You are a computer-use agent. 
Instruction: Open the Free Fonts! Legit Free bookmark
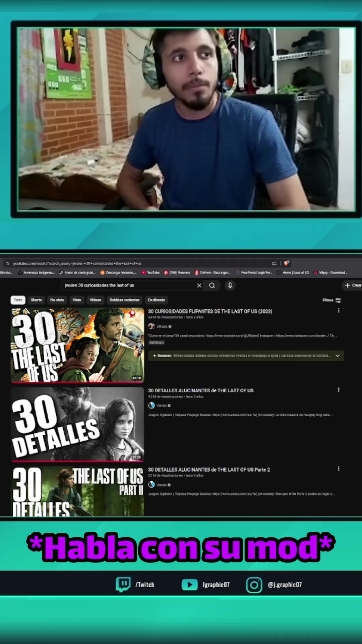pyautogui.click(x=254, y=273)
